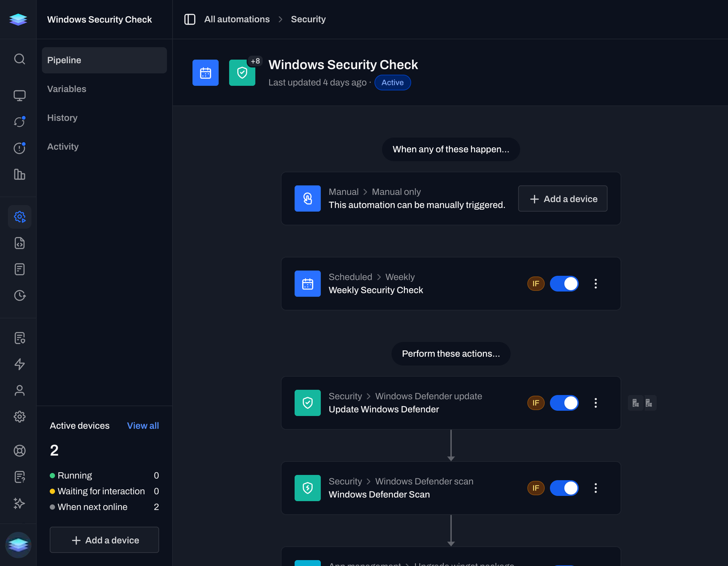
Task: Click the Weekly Security Check calendar icon
Action: pos(307,284)
